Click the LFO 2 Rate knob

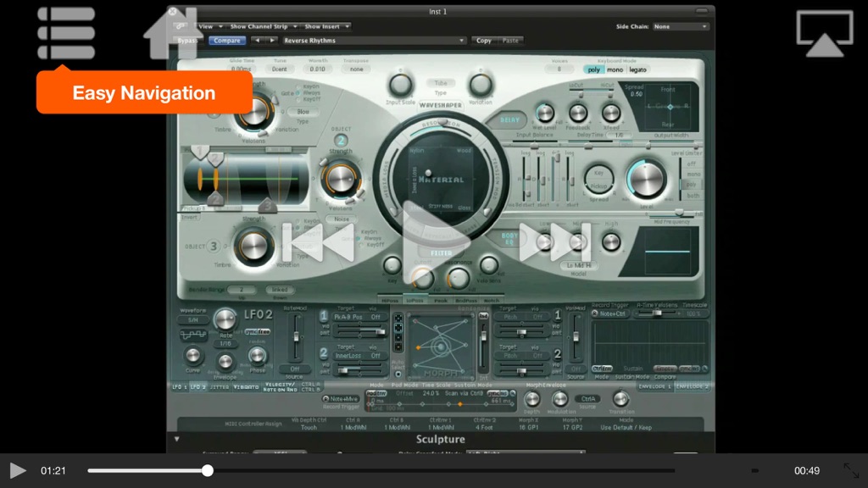225,319
